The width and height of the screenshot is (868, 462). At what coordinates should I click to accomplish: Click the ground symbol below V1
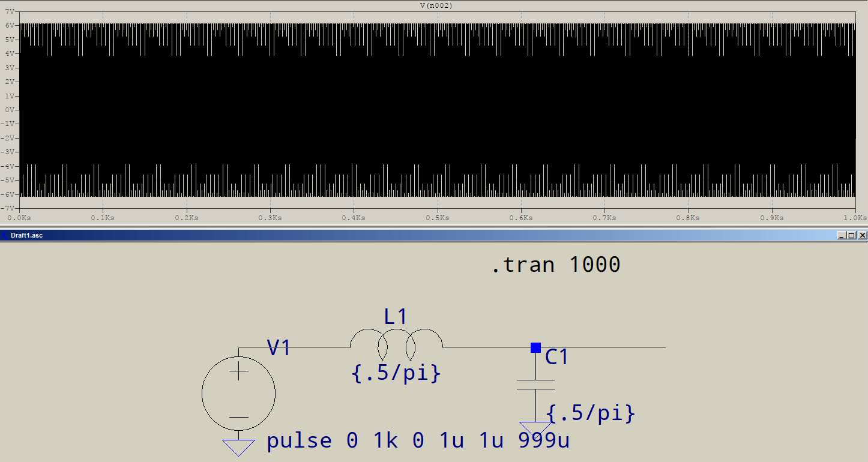(238, 446)
